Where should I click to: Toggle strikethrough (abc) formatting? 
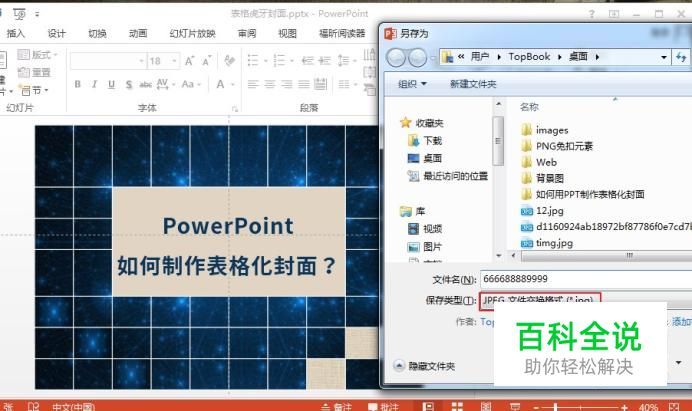(x=145, y=84)
